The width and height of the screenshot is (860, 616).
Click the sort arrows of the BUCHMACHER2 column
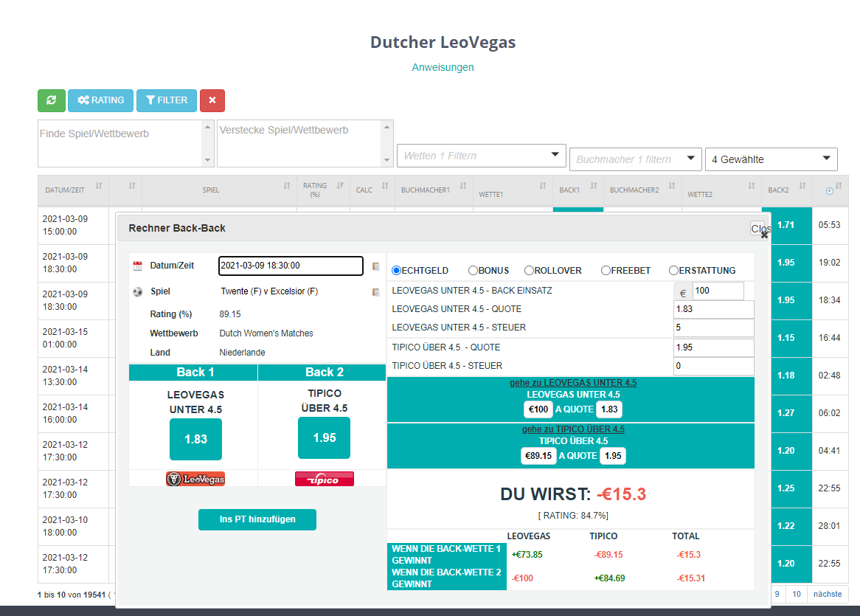point(672,186)
